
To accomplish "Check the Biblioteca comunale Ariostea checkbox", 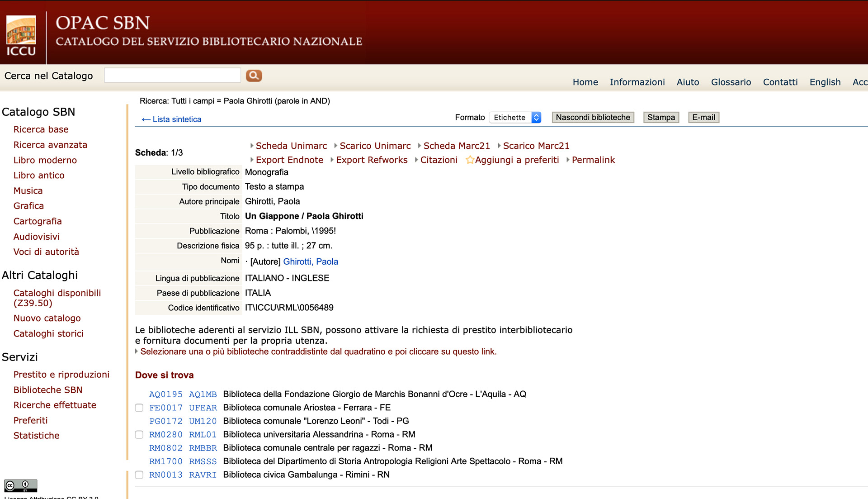I will pos(139,408).
